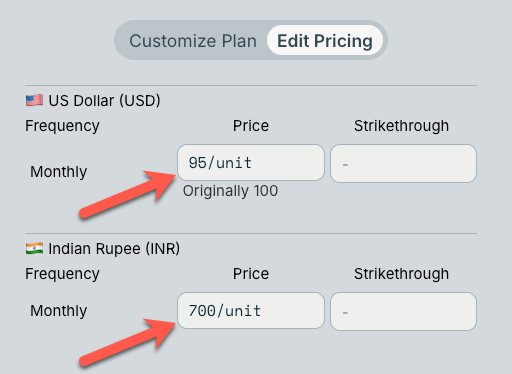Click the red arrow pointing at USD price
512x374 pixels.
click(128, 195)
